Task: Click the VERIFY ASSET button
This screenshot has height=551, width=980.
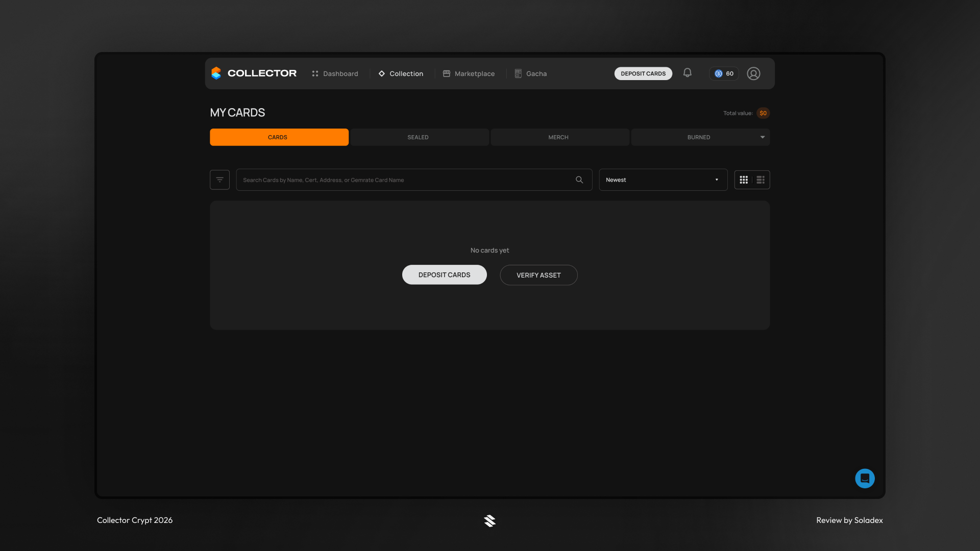Action: (x=538, y=274)
